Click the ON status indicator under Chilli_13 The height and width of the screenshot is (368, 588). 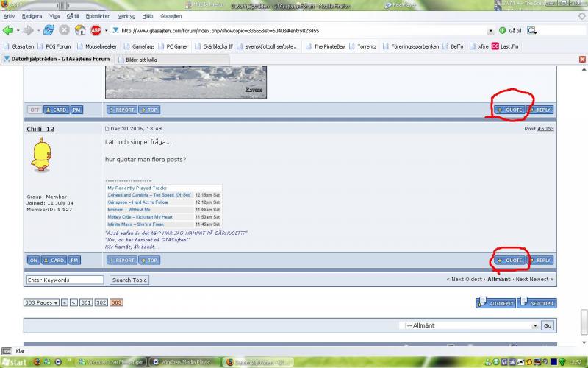34,260
